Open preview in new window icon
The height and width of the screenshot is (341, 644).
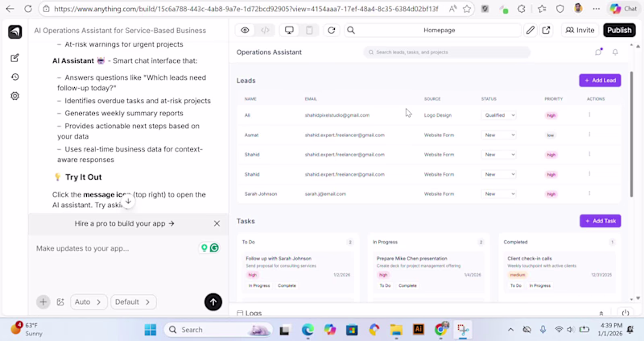coord(547,30)
